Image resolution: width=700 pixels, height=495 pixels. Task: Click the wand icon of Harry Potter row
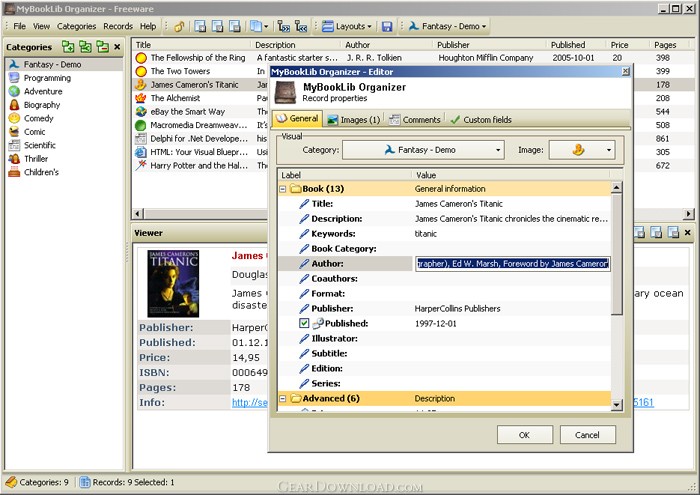point(141,165)
